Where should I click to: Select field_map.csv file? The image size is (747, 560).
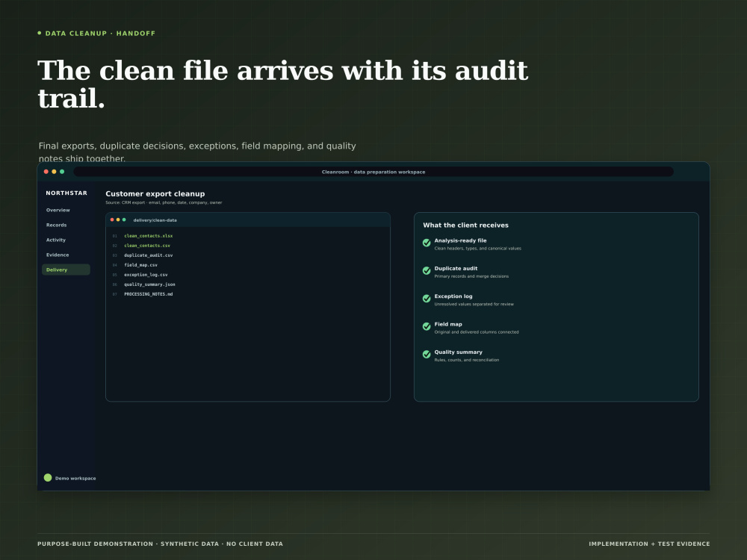pos(140,265)
